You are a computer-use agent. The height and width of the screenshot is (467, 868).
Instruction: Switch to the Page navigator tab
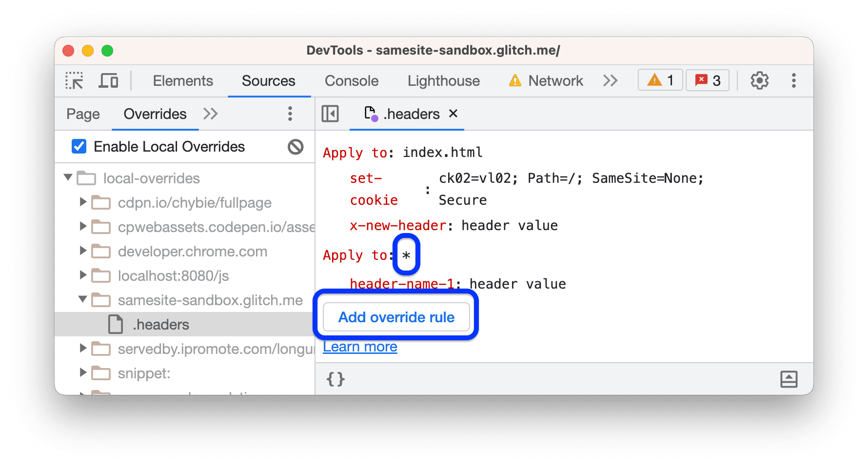click(83, 114)
